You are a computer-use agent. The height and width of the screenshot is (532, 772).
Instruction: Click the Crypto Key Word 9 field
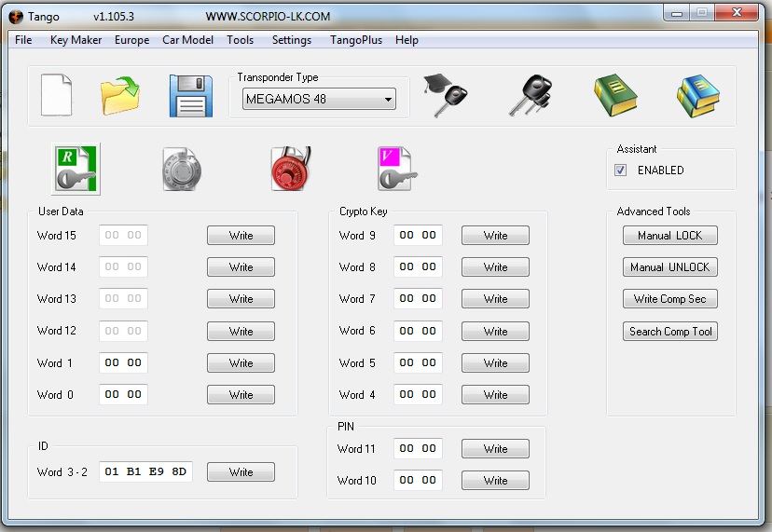pos(418,235)
